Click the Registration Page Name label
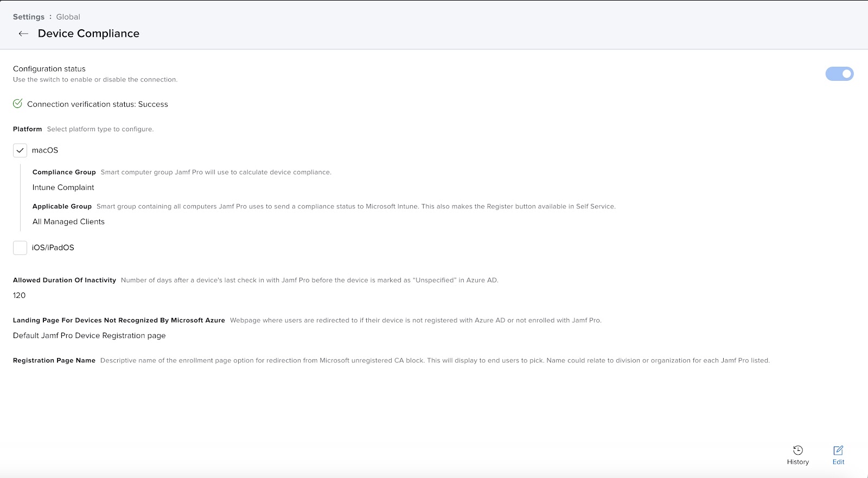Screen dimensions: 868x478 pyautogui.click(x=54, y=360)
